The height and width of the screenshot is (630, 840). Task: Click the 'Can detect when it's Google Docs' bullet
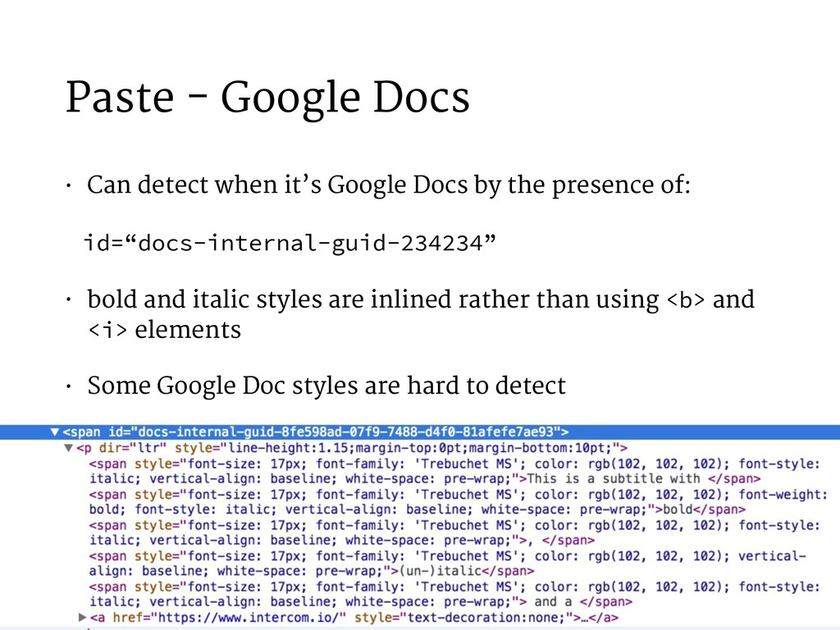pyautogui.click(x=388, y=185)
